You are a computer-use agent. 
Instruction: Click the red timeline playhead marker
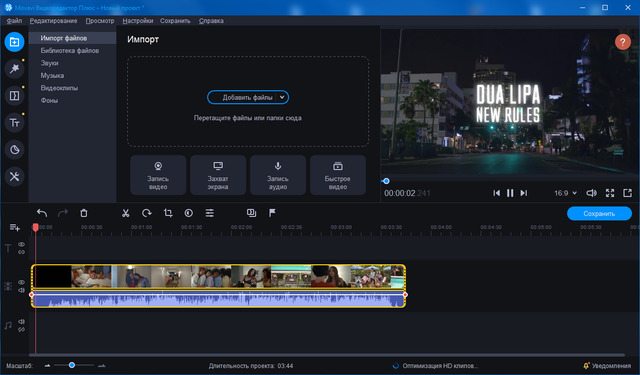pyautogui.click(x=36, y=227)
